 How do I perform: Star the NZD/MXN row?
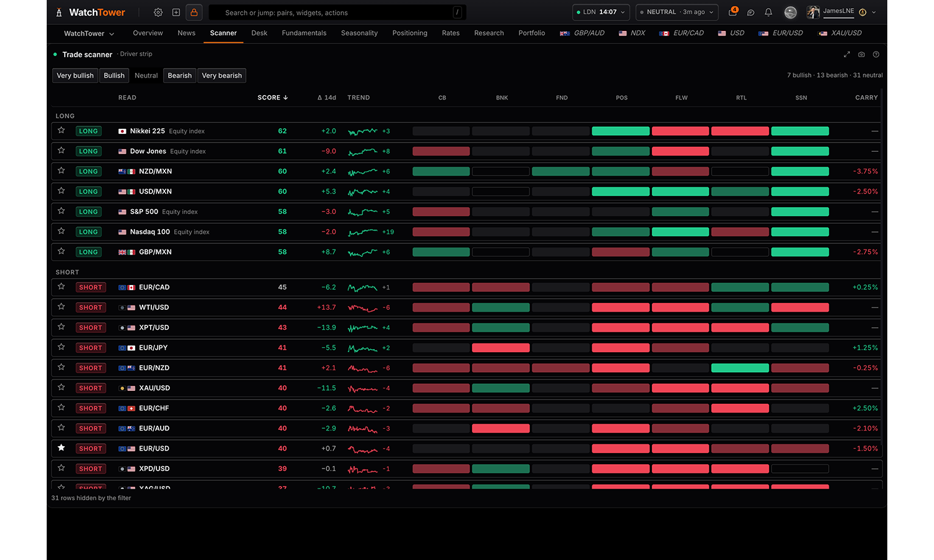pos(61,170)
